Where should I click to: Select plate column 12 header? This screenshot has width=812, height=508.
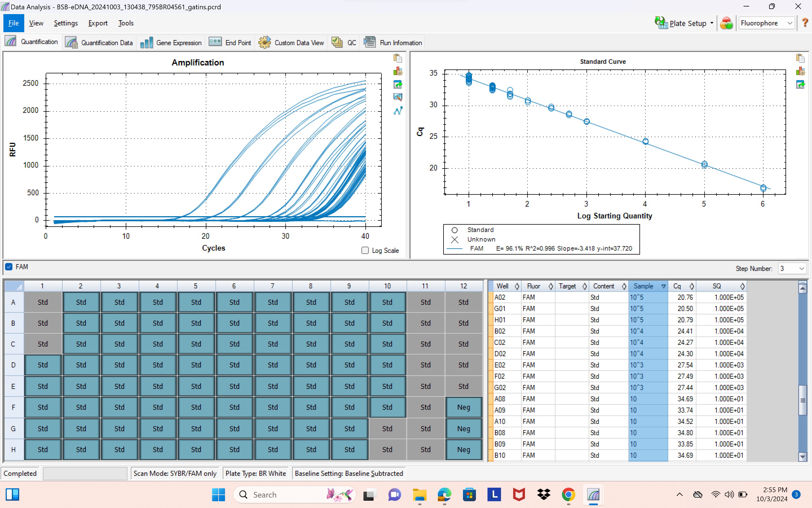point(464,286)
